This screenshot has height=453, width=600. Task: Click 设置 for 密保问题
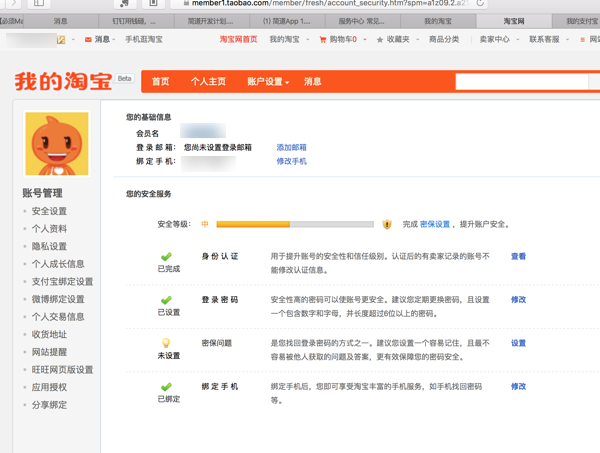518,343
